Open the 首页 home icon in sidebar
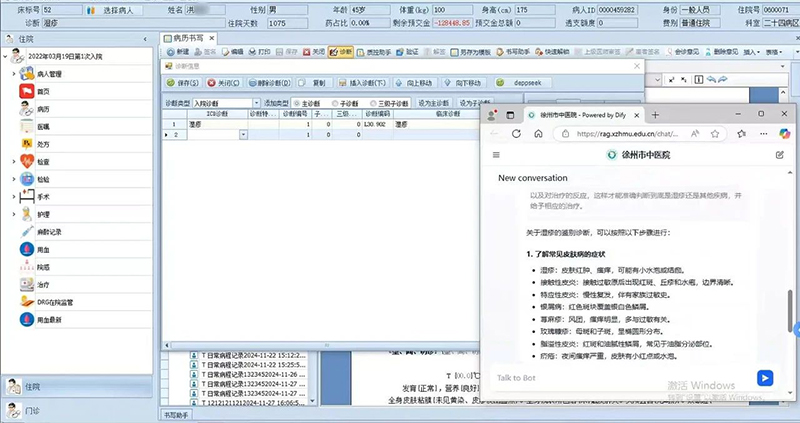 [x=27, y=91]
